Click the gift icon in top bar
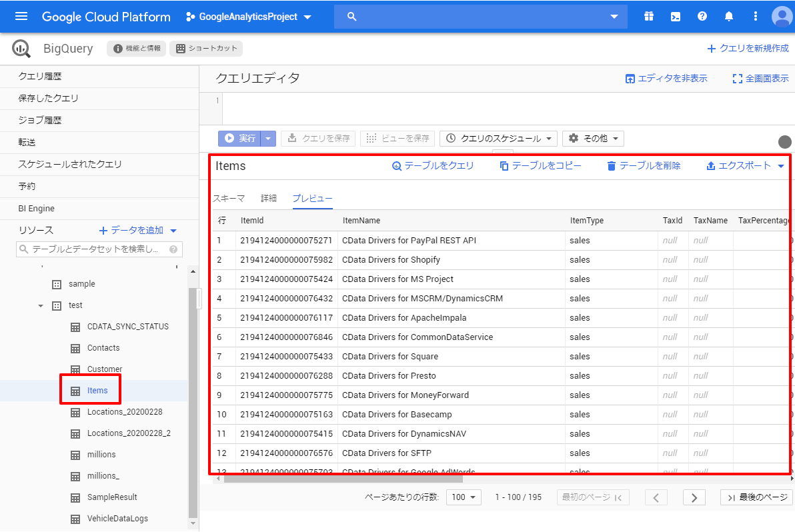The width and height of the screenshot is (795, 532). [x=649, y=17]
